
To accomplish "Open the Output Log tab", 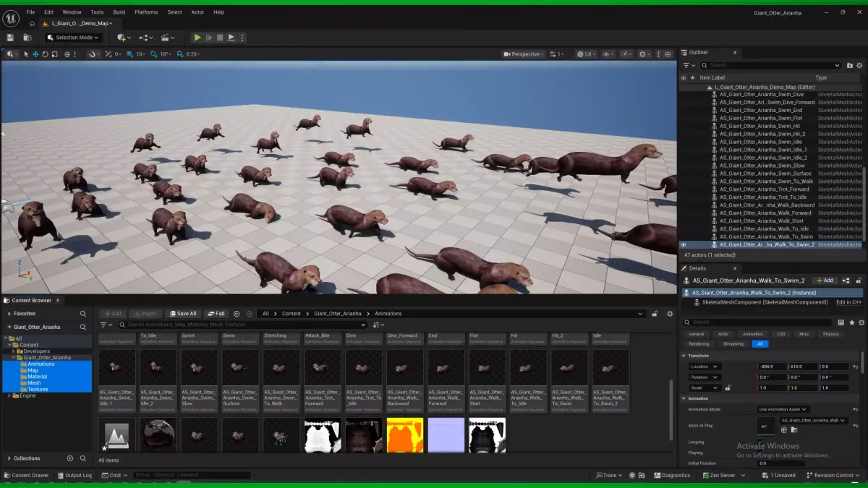I will click(74, 475).
